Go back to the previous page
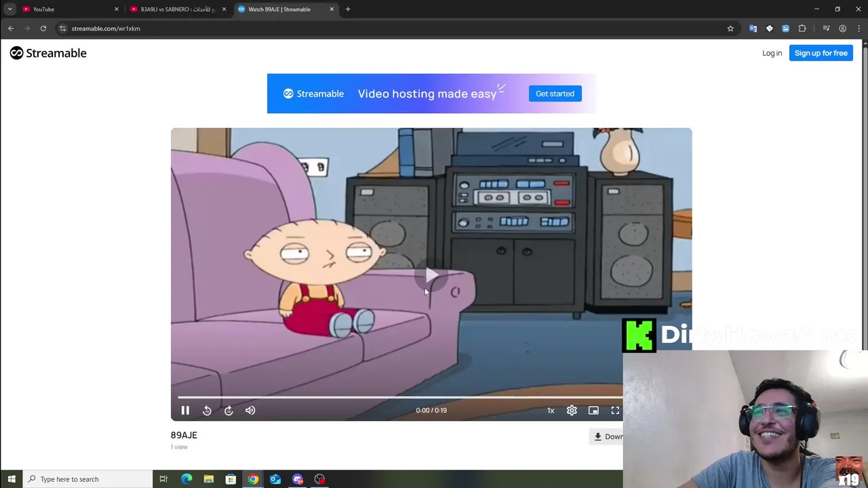Screen dimensions: 868x488 coord(11,28)
